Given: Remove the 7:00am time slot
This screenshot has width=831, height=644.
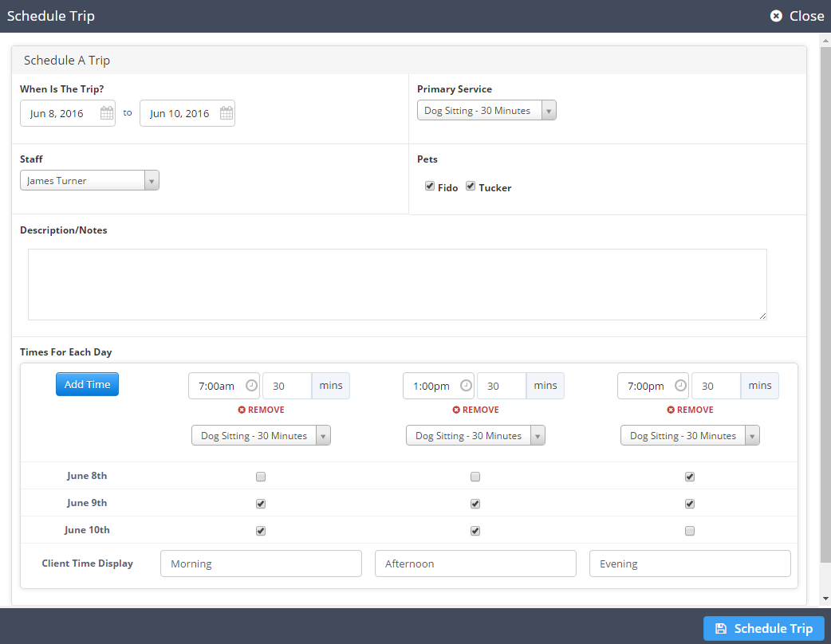Looking at the screenshot, I should [x=262, y=410].
